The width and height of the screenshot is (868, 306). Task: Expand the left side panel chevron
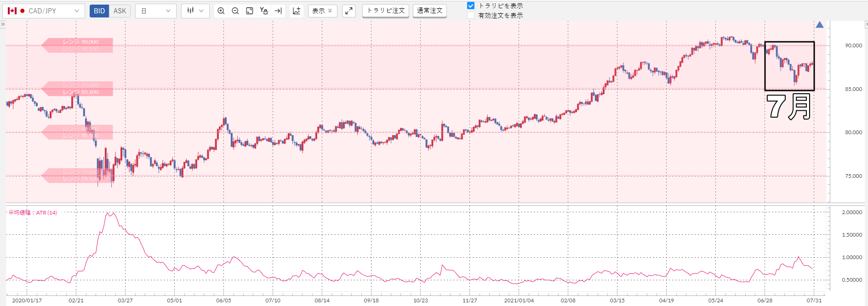pos(3,24)
